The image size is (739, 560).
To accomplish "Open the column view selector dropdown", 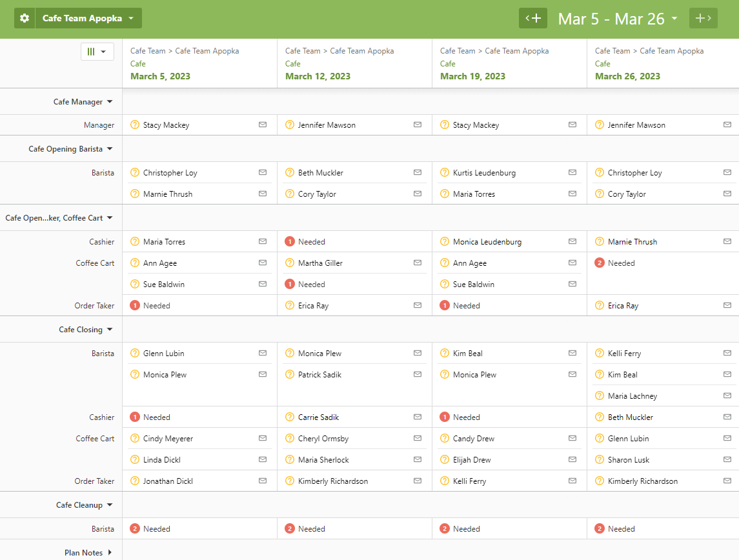I will 97,52.
